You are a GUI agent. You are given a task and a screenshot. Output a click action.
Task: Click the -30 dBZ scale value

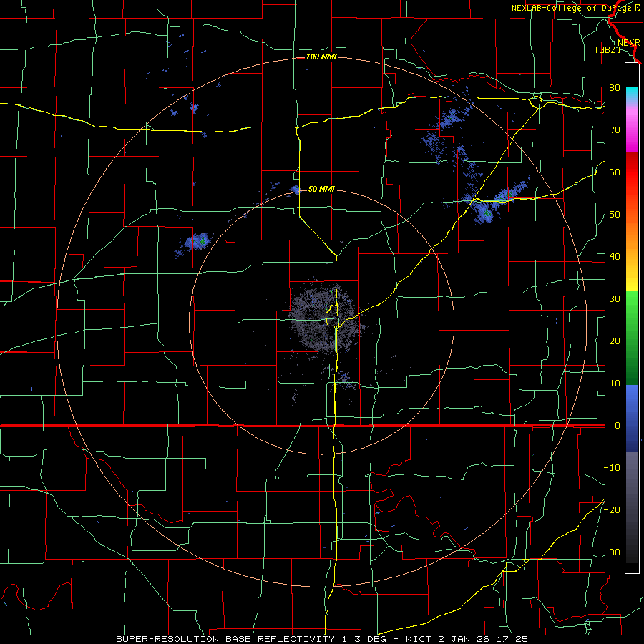612,552
